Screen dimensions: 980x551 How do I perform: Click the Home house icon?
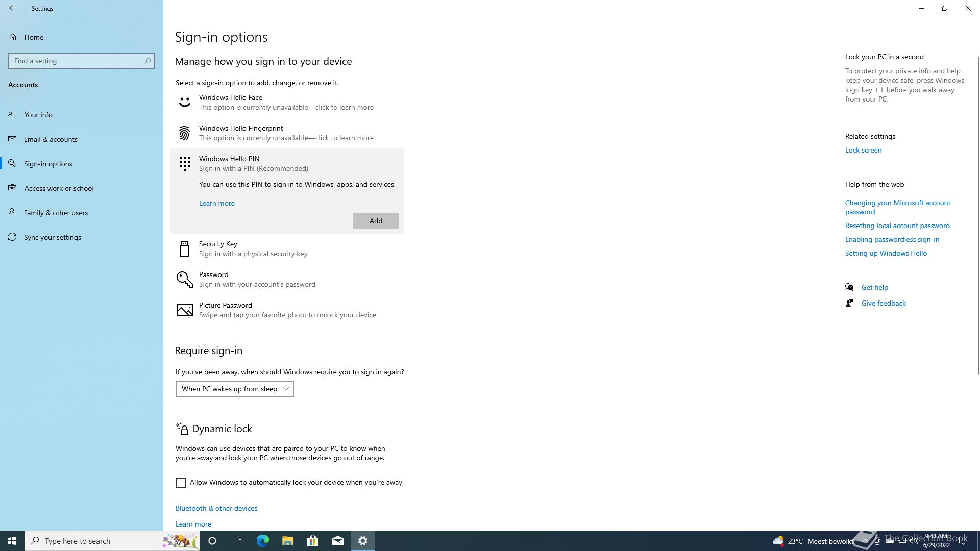coord(13,37)
